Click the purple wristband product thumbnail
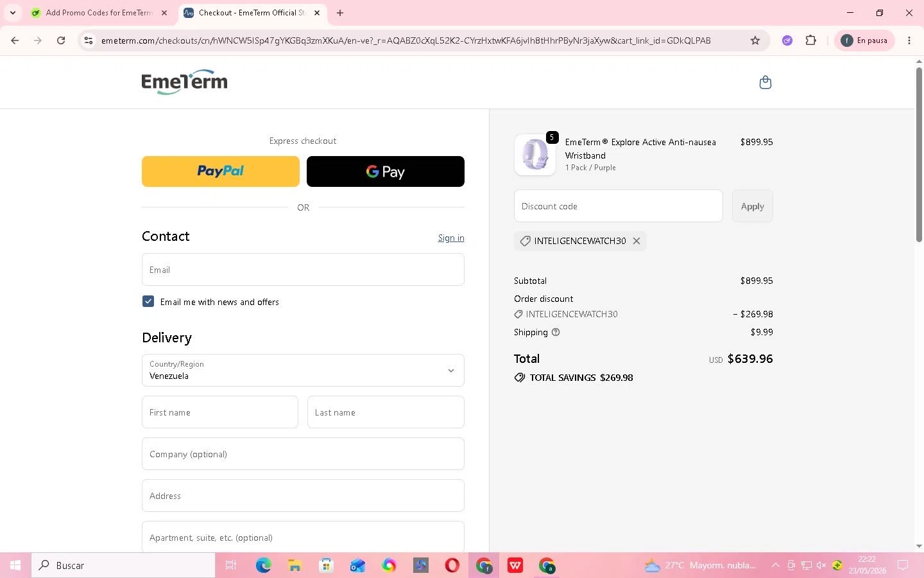Screen dimensions: 924x578 (535, 155)
